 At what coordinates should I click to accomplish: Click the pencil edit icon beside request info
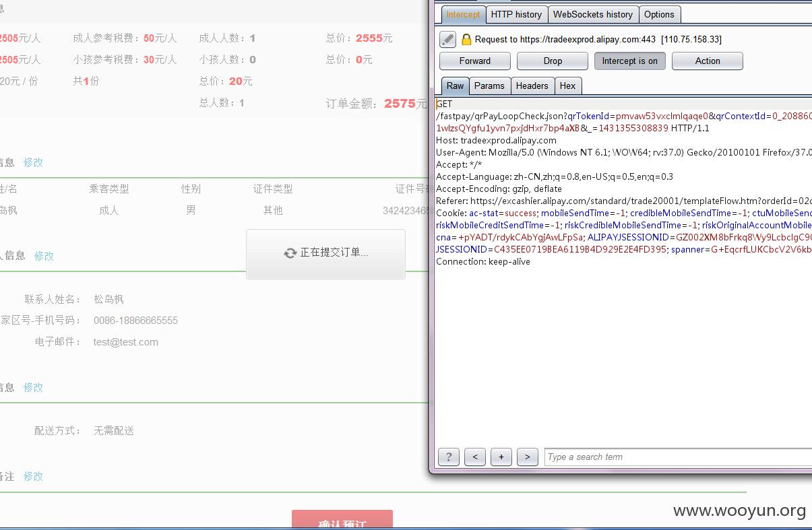[447, 39]
